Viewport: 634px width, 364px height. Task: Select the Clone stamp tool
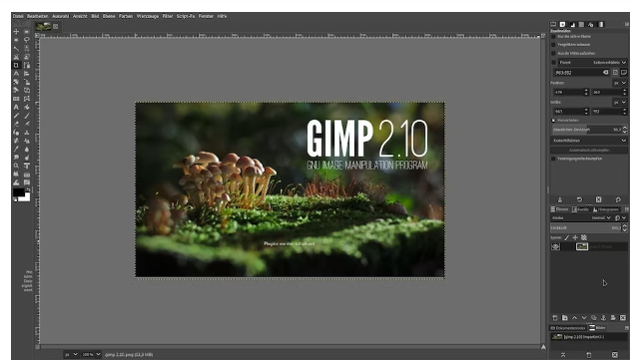click(x=27, y=133)
